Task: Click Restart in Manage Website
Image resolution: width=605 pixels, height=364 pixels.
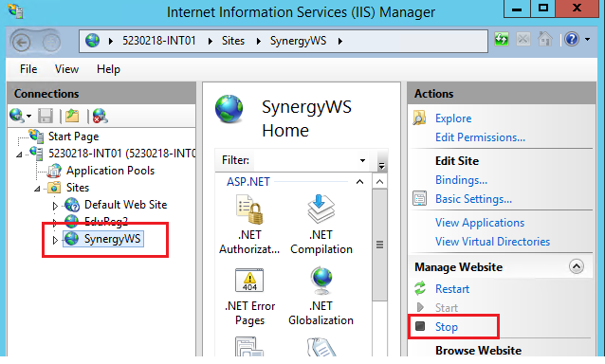Action: click(452, 289)
